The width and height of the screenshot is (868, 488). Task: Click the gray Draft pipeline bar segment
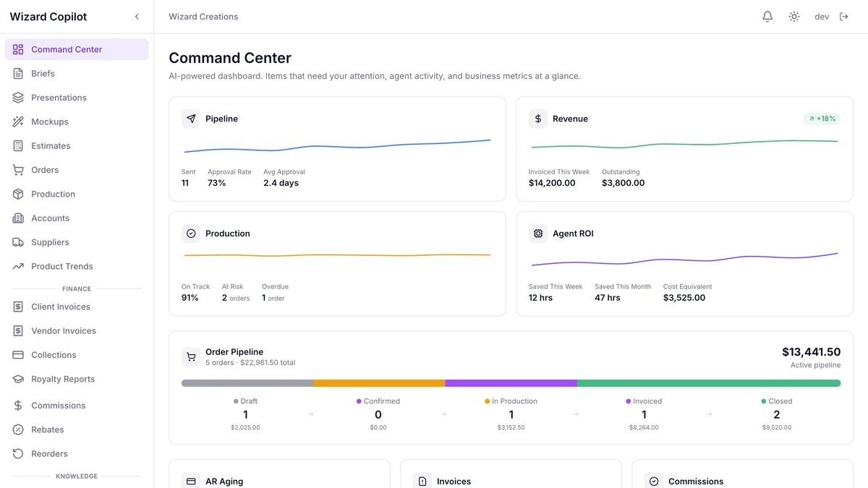247,383
